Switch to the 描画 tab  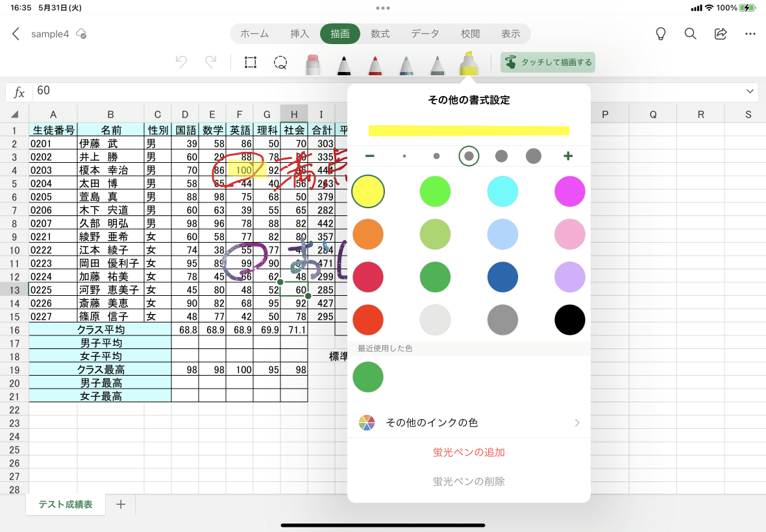click(340, 34)
